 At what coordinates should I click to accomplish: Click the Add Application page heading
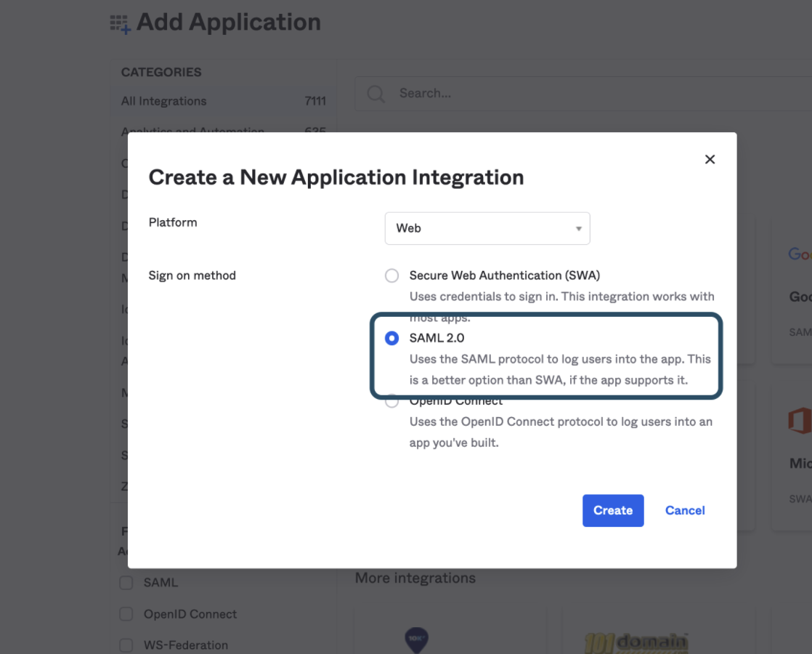coord(229,23)
